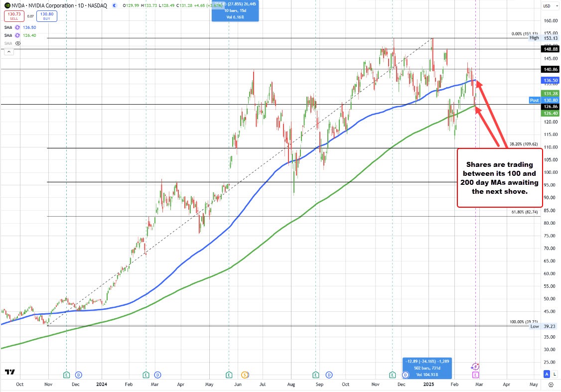The image size is (561, 392).
Task: Select the SMA 126.40 legend value
Action: coord(29,35)
